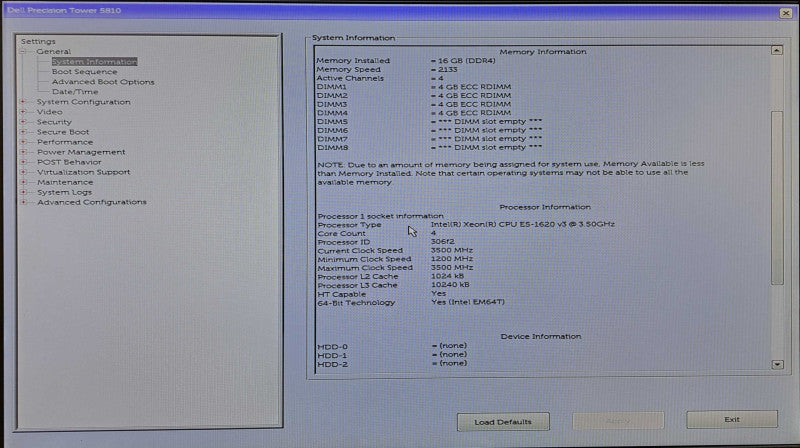Viewport: 800px width, 448px height.
Task: Select the Advanced Configurations label
Action: (91, 202)
